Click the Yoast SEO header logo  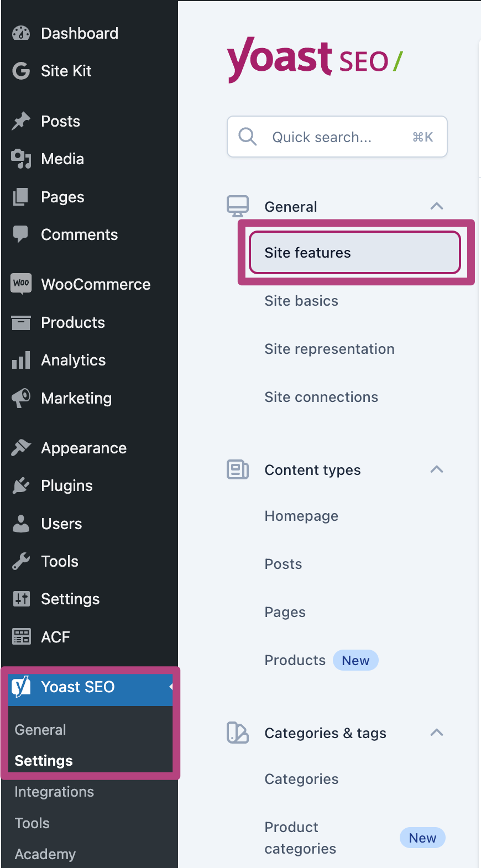315,59
